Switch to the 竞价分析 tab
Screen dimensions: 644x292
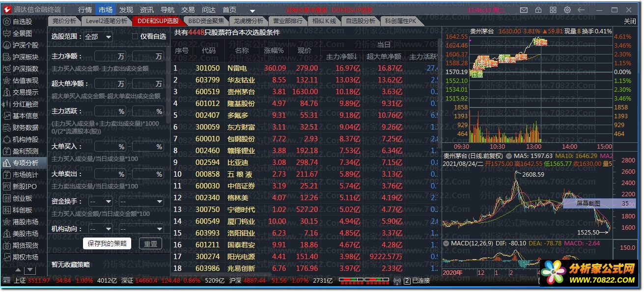[x=64, y=21]
